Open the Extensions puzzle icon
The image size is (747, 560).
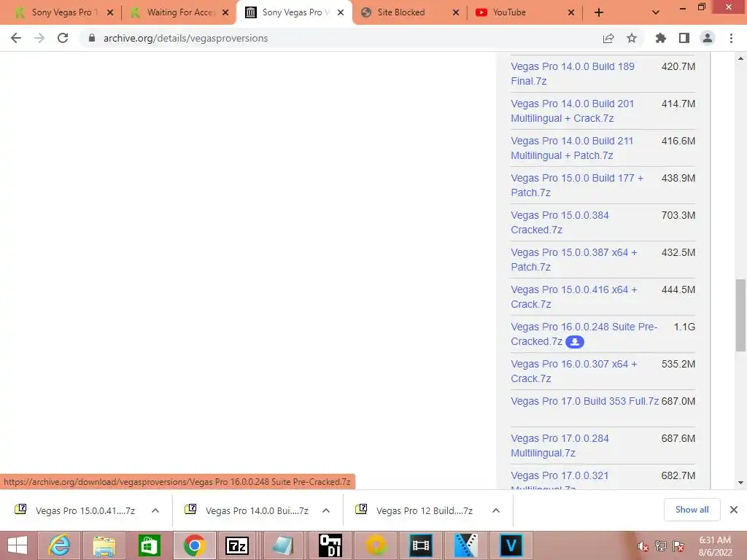click(x=661, y=38)
